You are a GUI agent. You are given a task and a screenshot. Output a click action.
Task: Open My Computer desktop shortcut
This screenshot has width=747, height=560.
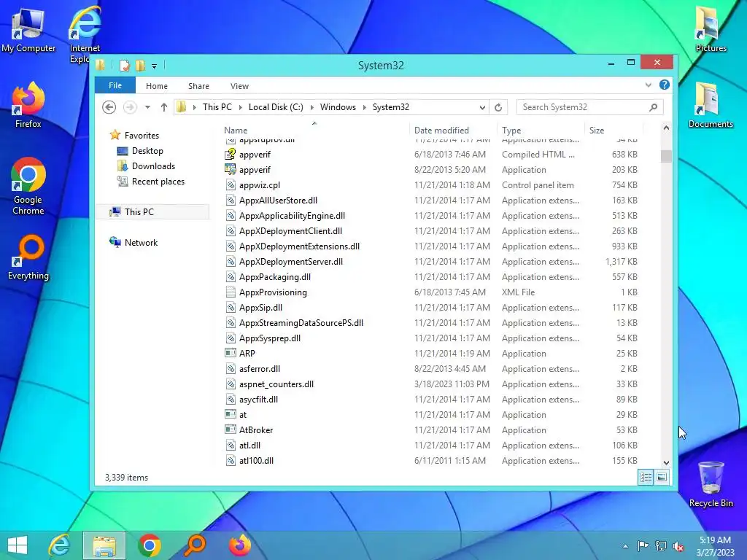coord(28,31)
